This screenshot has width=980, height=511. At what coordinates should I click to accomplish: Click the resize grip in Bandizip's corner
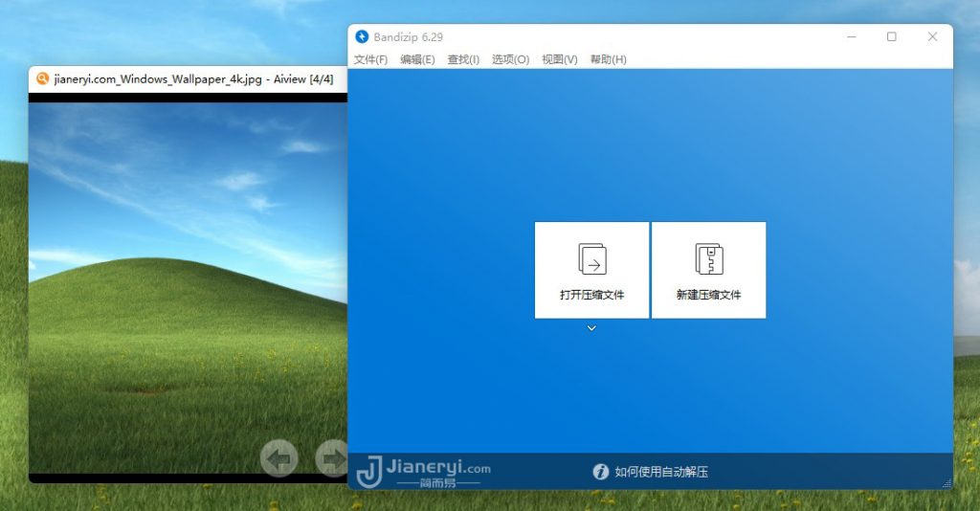click(947, 483)
